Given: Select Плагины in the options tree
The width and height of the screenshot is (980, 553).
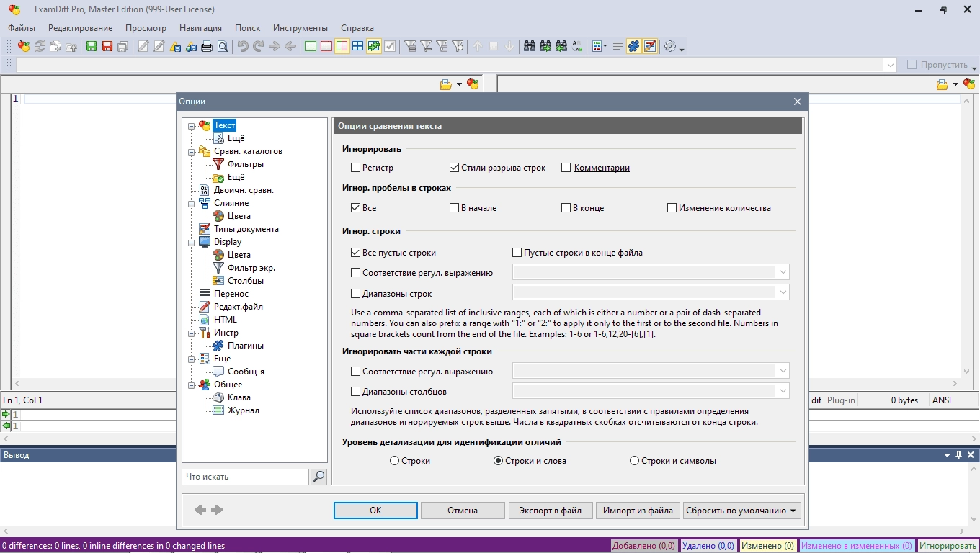Looking at the screenshot, I should 246,346.
